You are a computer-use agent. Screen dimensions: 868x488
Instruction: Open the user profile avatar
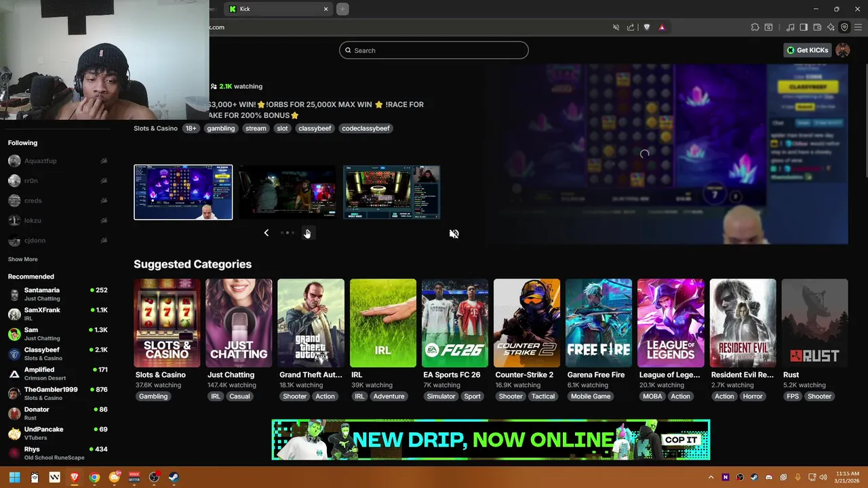coord(843,50)
